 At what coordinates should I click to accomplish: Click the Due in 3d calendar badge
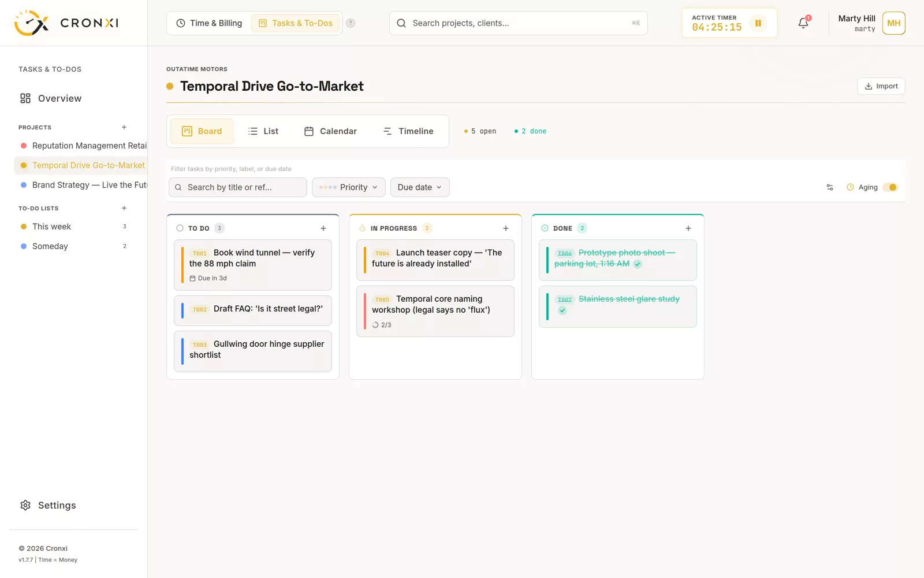tap(208, 278)
